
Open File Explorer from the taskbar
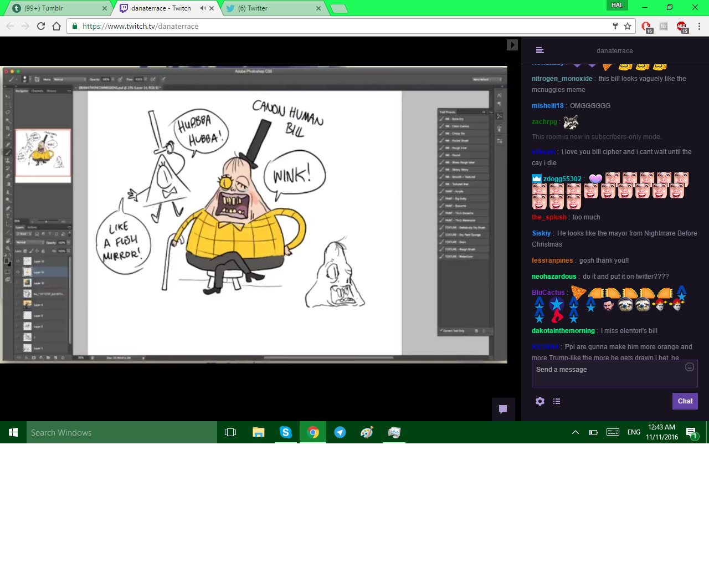[x=258, y=432]
